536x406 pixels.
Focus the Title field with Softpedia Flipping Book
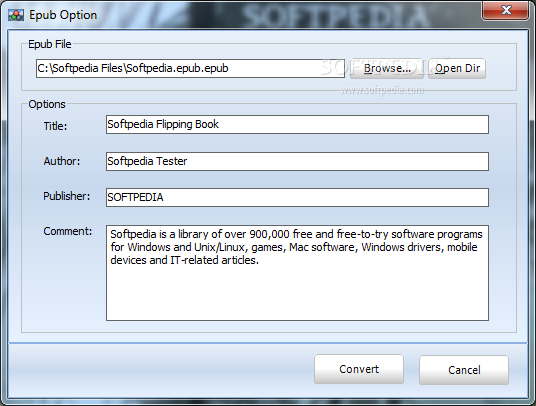pos(297,124)
